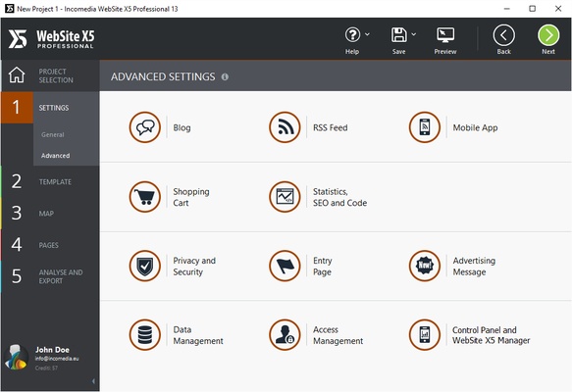Click the Help question mark icon

tap(352, 35)
